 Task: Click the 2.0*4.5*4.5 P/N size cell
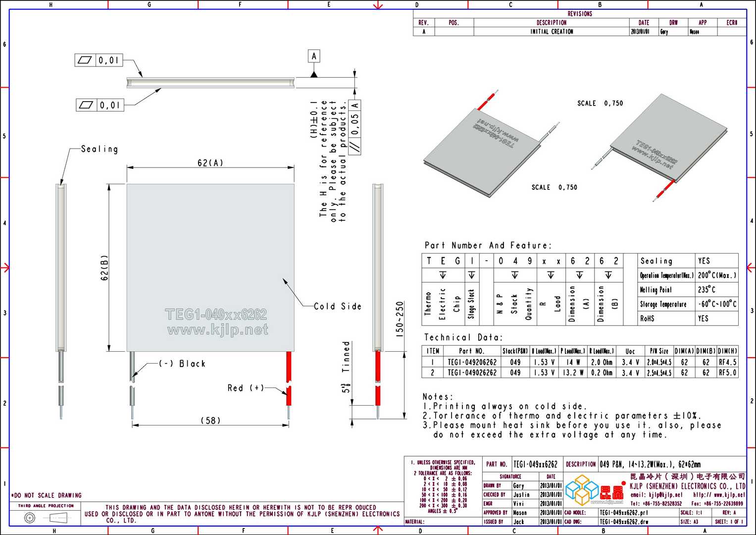coord(659,362)
